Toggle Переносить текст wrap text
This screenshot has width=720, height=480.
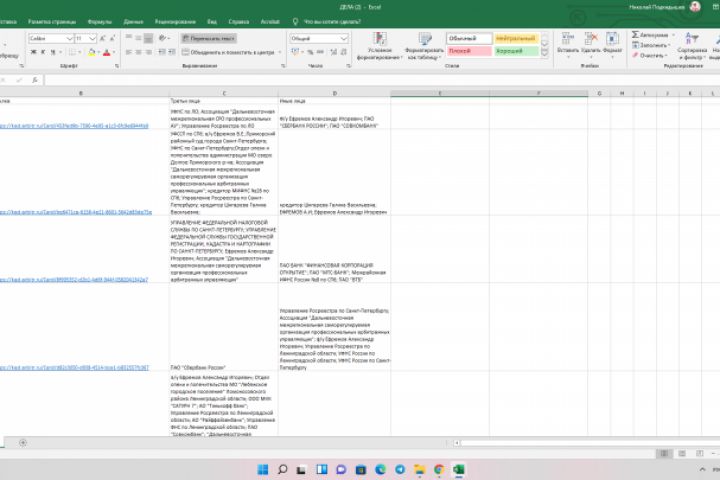point(208,39)
